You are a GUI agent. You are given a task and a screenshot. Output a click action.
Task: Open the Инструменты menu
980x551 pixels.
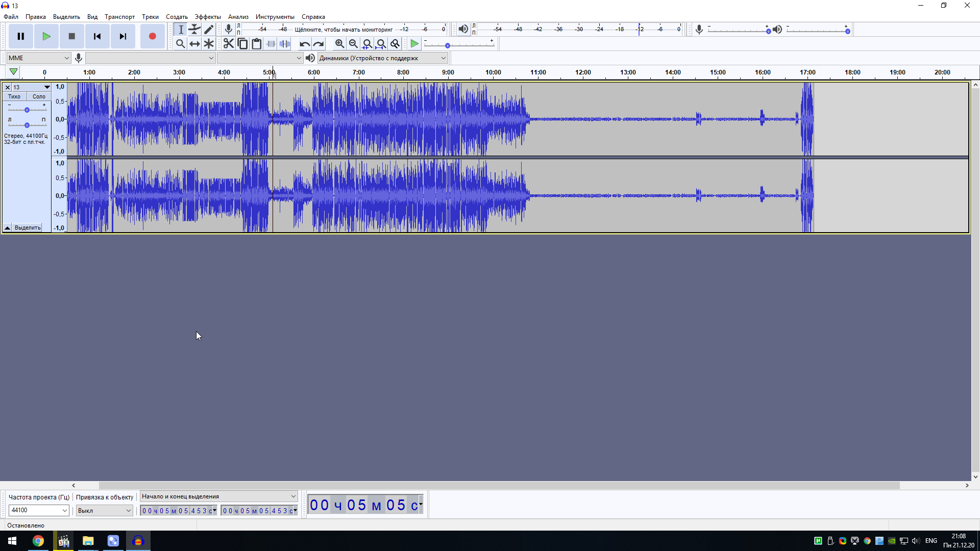tap(275, 17)
